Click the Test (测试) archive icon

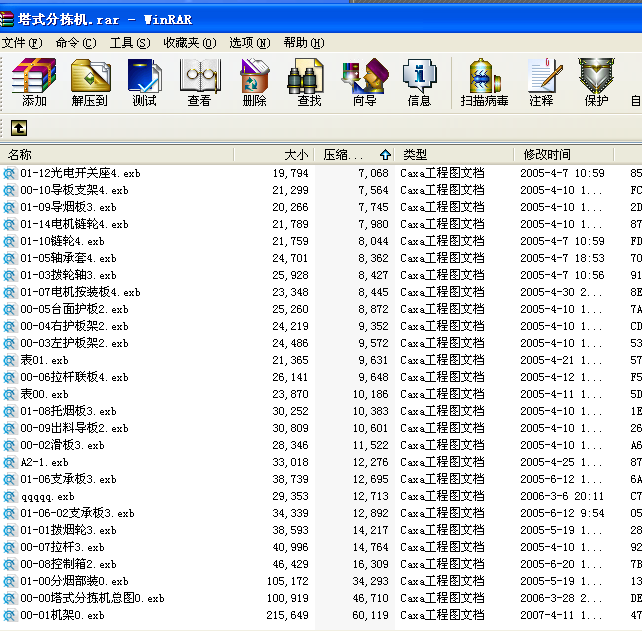[x=145, y=76]
